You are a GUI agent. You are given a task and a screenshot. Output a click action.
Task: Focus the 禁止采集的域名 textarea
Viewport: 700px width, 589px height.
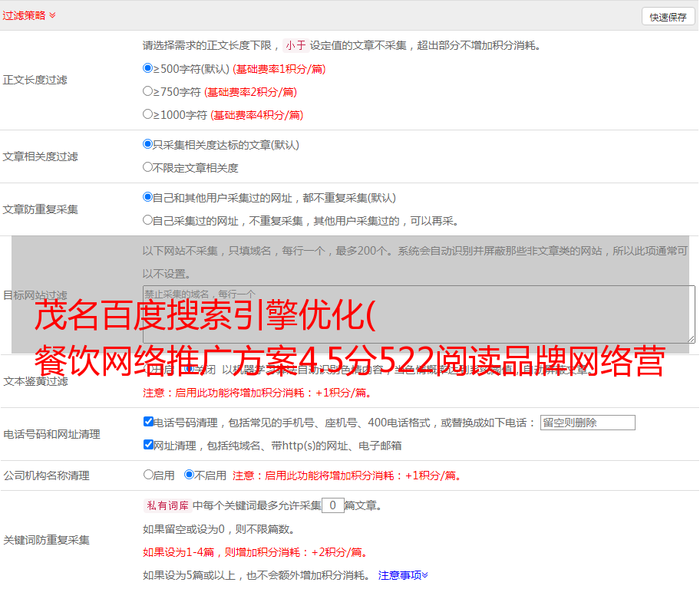pyautogui.click(x=419, y=314)
